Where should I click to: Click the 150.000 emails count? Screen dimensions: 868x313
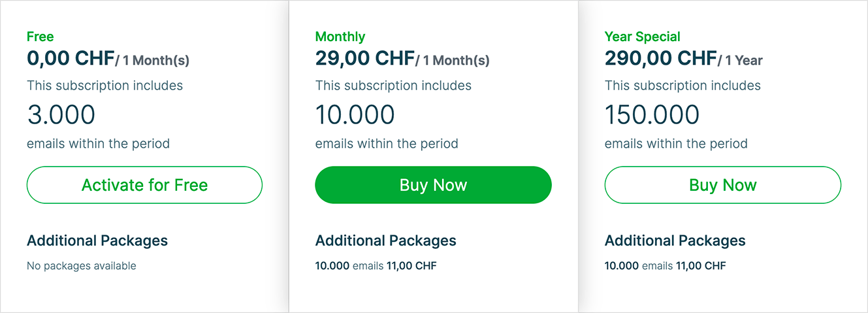(x=652, y=115)
